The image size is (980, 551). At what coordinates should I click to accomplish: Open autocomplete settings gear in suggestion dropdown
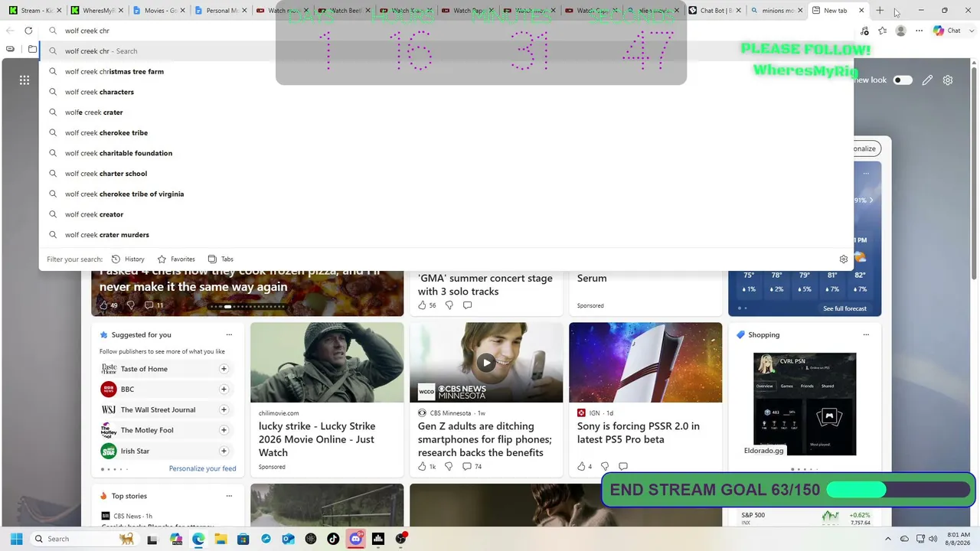pos(844,259)
